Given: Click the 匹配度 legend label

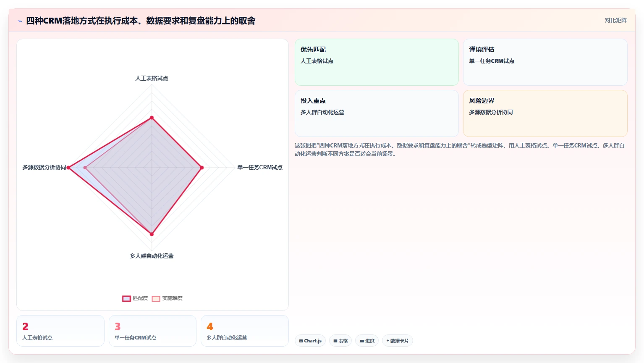Looking at the screenshot, I should (x=140, y=298).
